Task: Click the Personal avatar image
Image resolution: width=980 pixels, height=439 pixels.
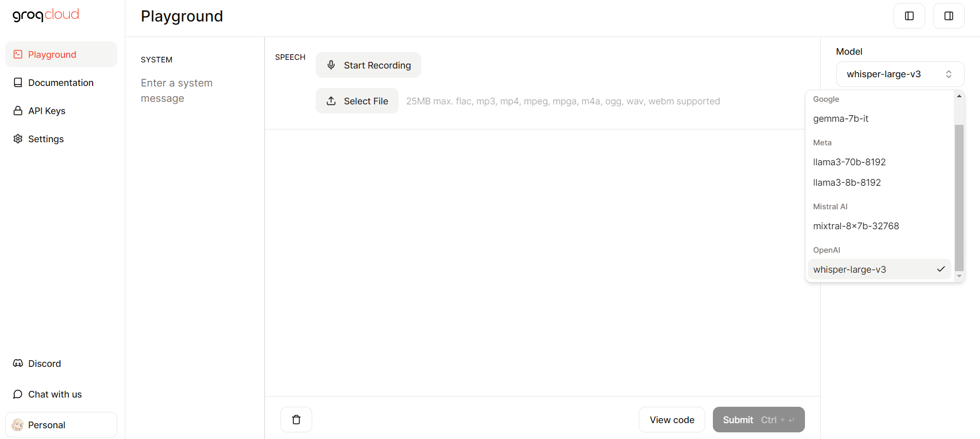Action: pyautogui.click(x=18, y=425)
